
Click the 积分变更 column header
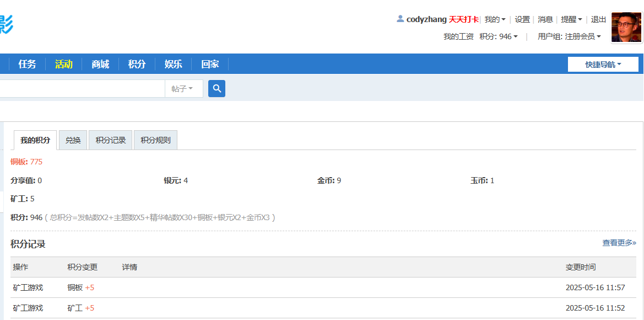pyautogui.click(x=83, y=268)
